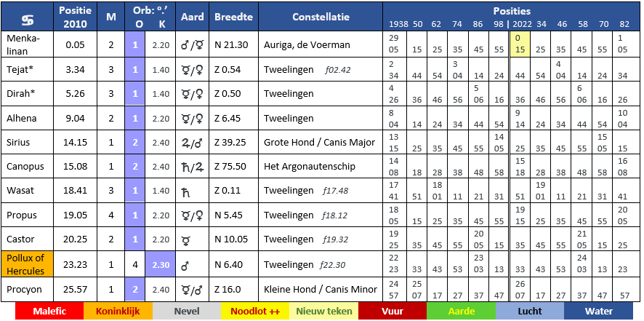Select the yellow Noodlot ++ legend swatch

[255, 311]
